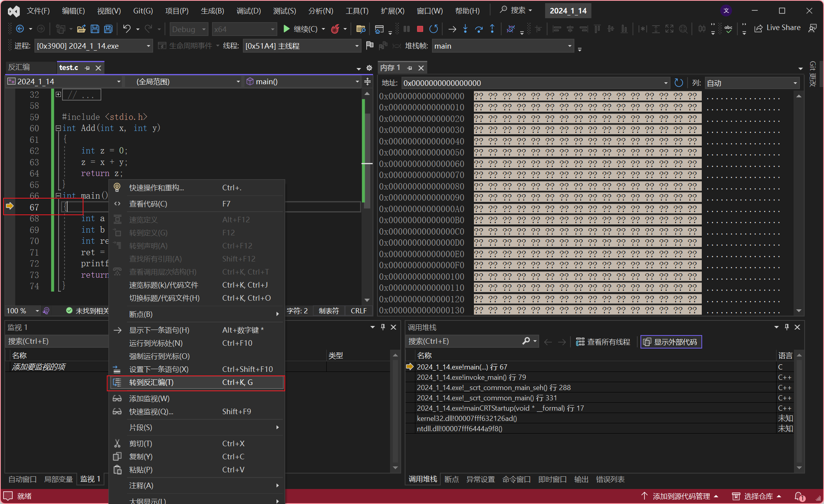Click the Break All pause icon
Screen dimensions: 824x504
point(407,29)
